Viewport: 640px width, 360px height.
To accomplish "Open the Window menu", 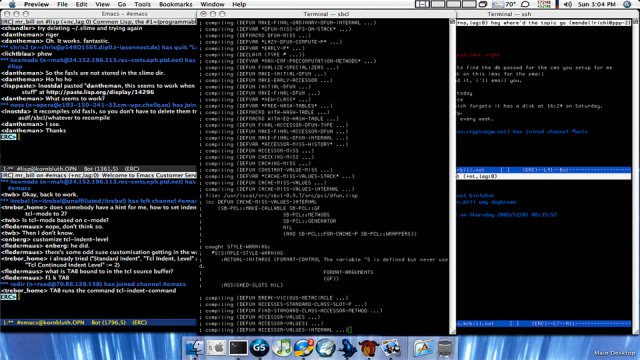I will click(x=212, y=4).
